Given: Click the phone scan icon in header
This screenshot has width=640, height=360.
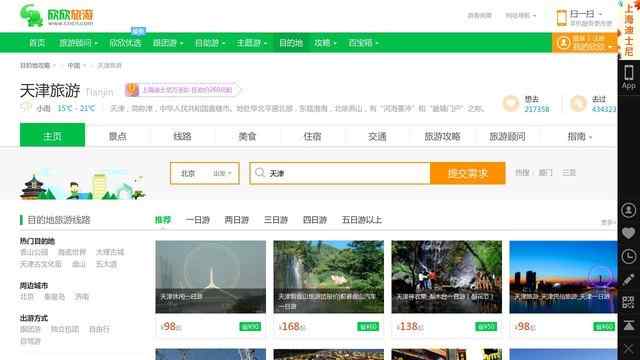Looking at the screenshot, I should pyautogui.click(x=562, y=18).
